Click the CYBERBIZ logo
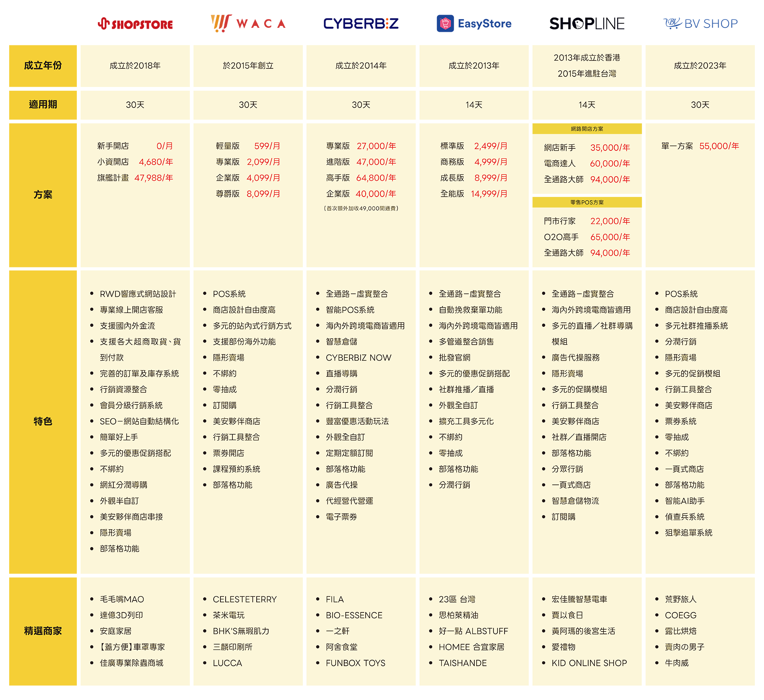The image size is (764, 700). click(x=361, y=23)
